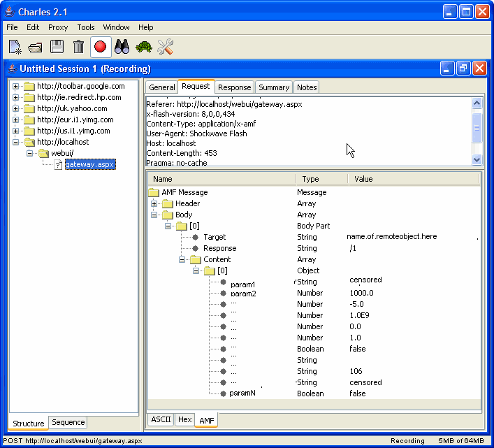
Task: Switch to the Summary tab
Action: 274,87
